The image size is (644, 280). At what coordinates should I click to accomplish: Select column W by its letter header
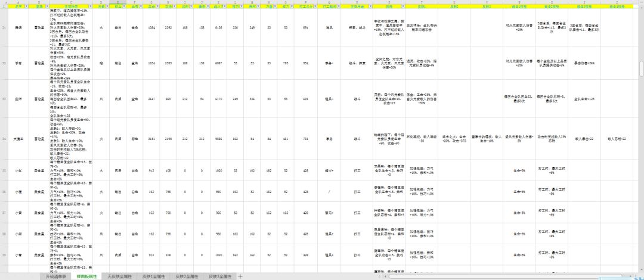coord(519,2)
